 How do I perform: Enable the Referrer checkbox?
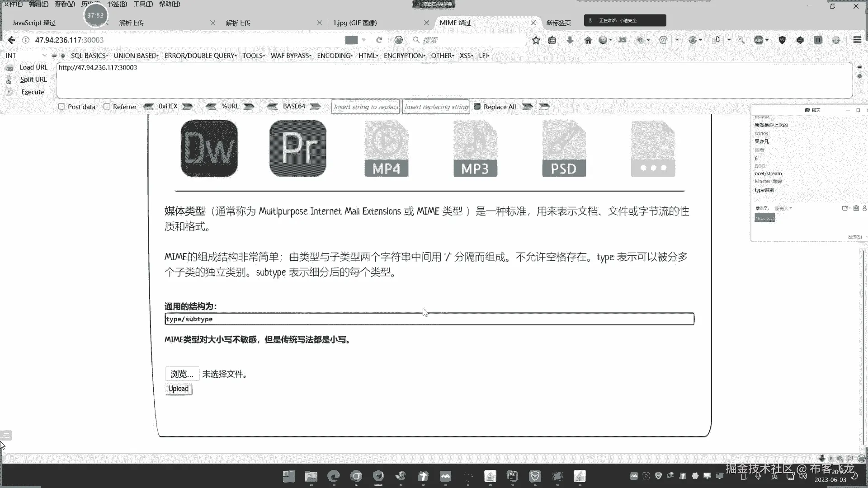[x=107, y=107]
